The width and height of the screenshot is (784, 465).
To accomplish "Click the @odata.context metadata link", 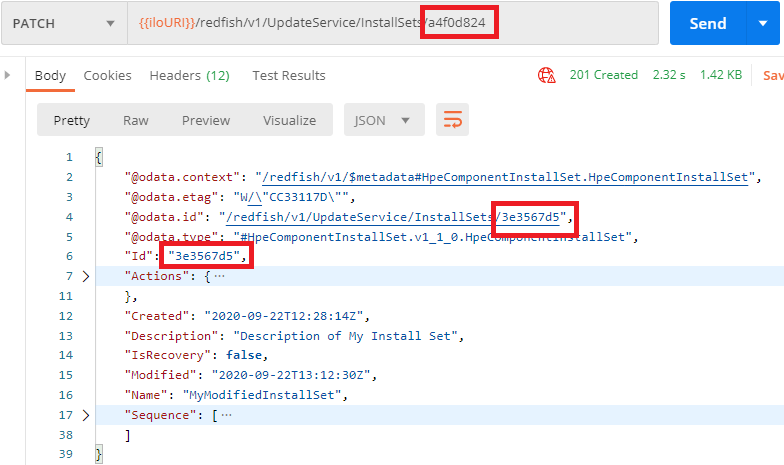I will tap(502, 177).
